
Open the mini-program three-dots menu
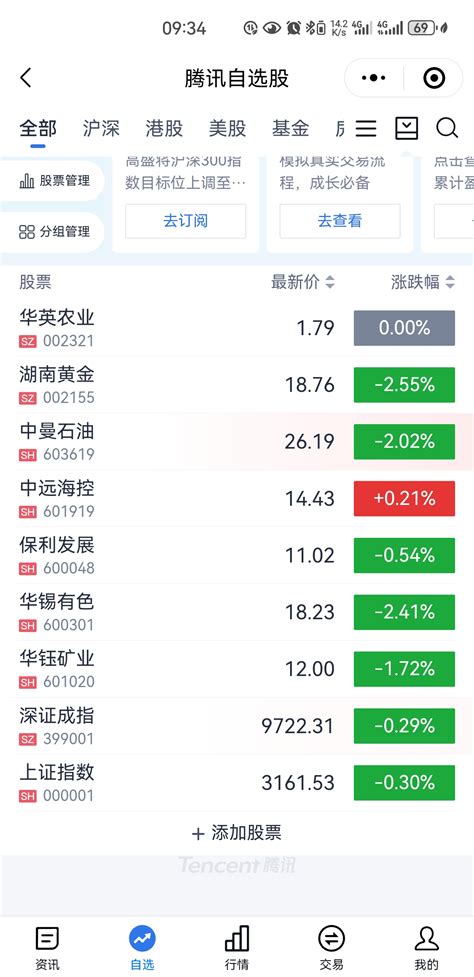click(x=374, y=78)
